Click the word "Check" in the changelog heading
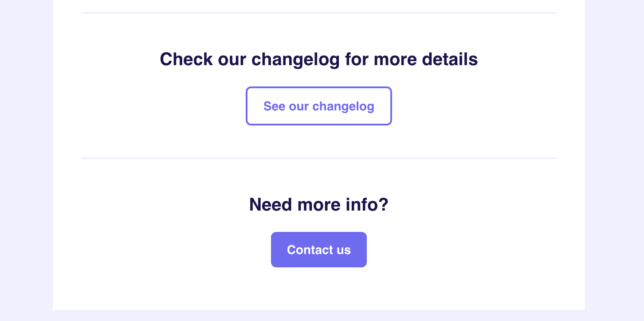The width and height of the screenshot is (644, 321). (x=186, y=59)
